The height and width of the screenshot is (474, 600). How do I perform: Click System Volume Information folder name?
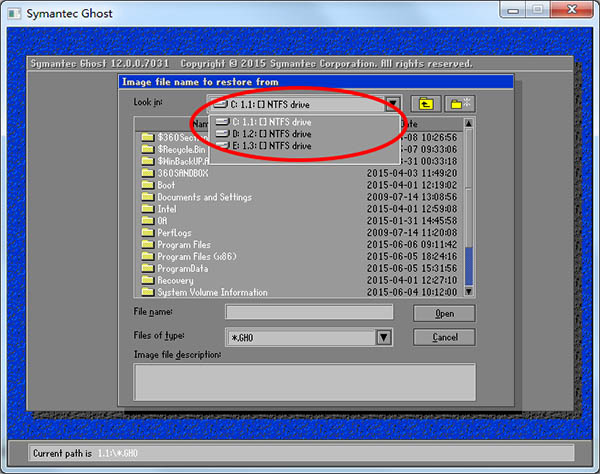(x=212, y=292)
